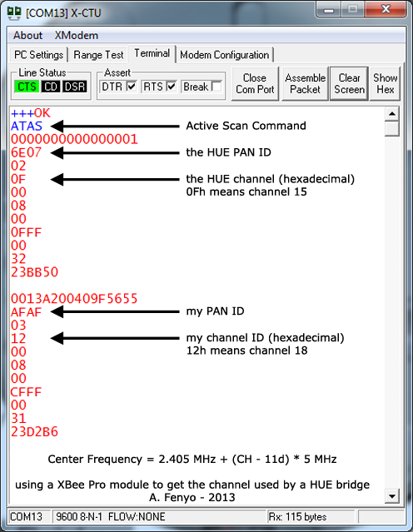Switch to the PC Settings tab

point(38,55)
